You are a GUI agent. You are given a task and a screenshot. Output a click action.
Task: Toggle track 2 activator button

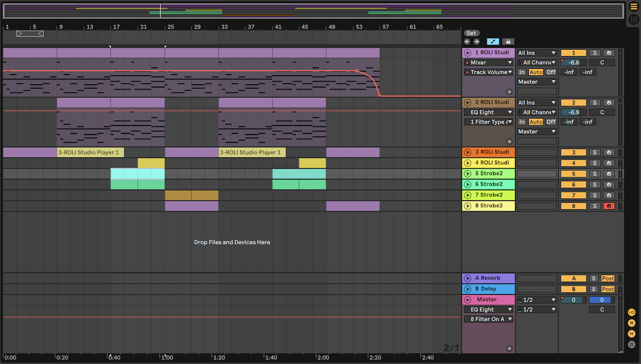pyautogui.click(x=574, y=102)
